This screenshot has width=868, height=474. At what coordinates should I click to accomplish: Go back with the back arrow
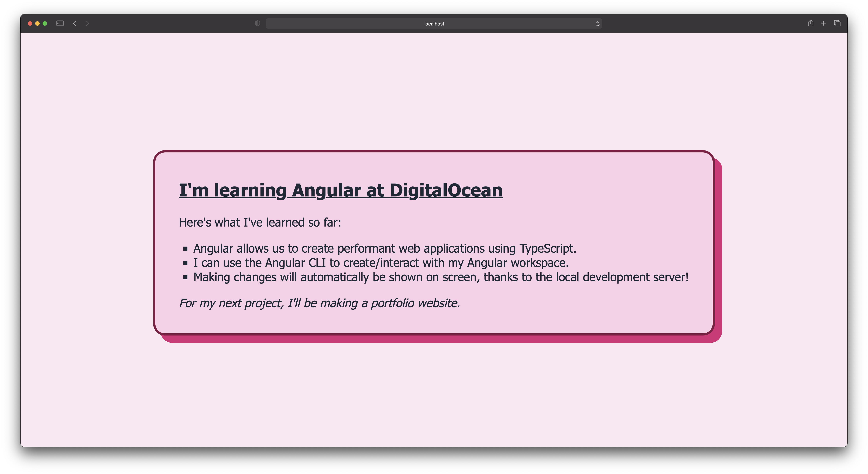74,23
